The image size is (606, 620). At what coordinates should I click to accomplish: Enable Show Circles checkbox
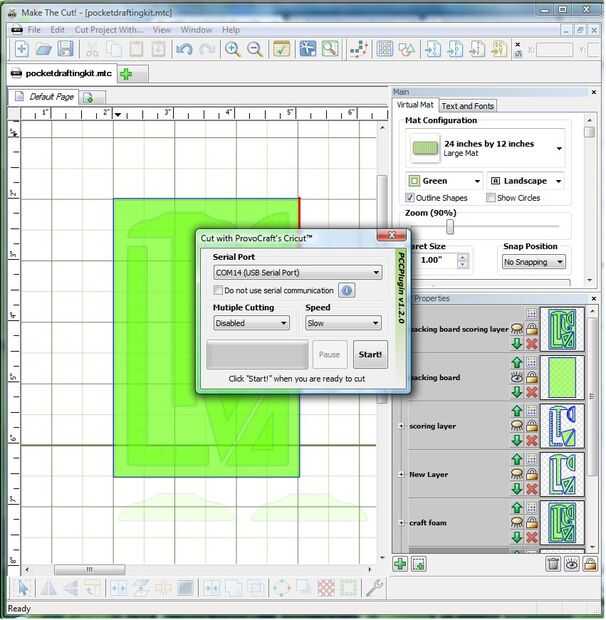(491, 197)
